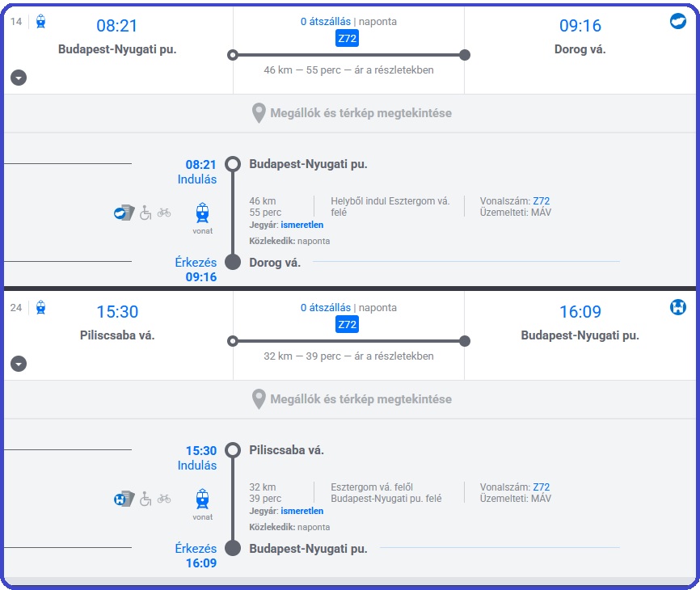700x590 pixels.
Task: Click the ticket-pages icon left of the 08:21 train's wheelchair icon
Action: pos(124,213)
